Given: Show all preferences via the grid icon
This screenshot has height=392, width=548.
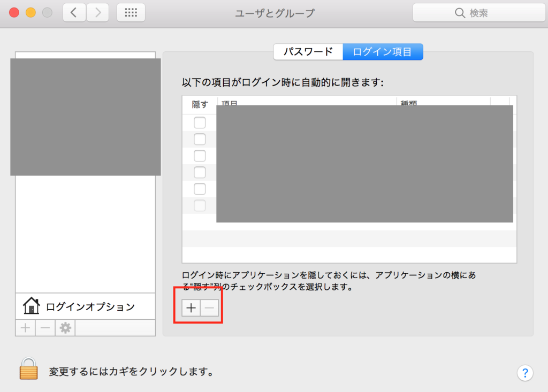Looking at the screenshot, I should (x=131, y=13).
